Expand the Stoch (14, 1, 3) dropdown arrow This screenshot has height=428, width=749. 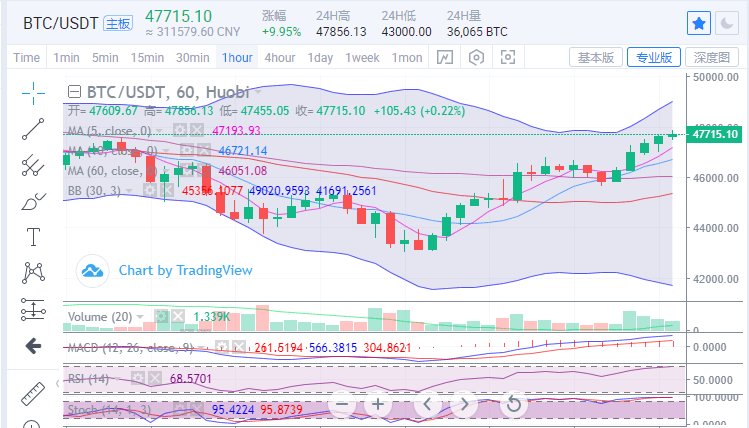[x=159, y=410]
